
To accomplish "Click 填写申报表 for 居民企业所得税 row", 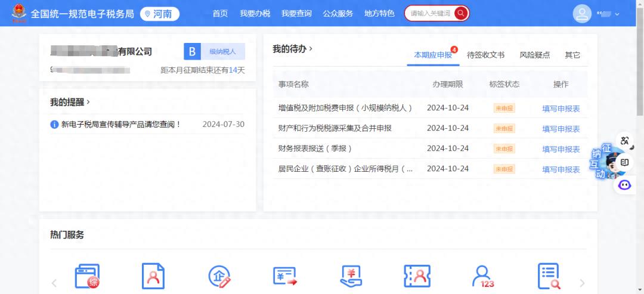I will coord(561,169).
